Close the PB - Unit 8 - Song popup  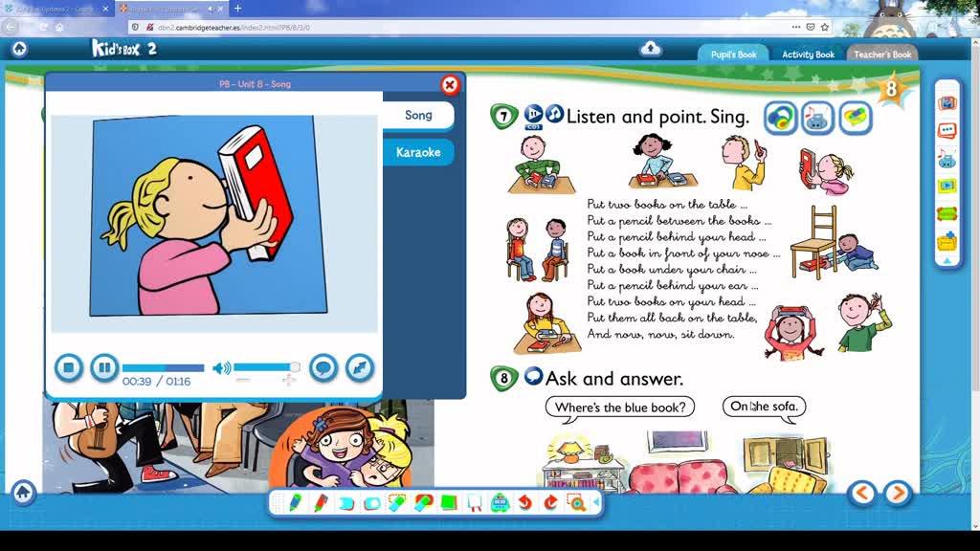click(x=450, y=84)
